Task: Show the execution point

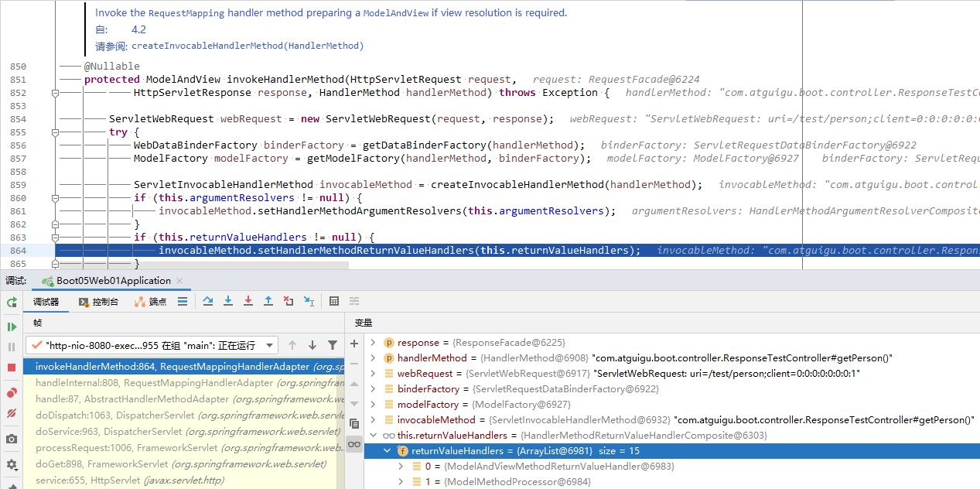Action: tap(183, 302)
